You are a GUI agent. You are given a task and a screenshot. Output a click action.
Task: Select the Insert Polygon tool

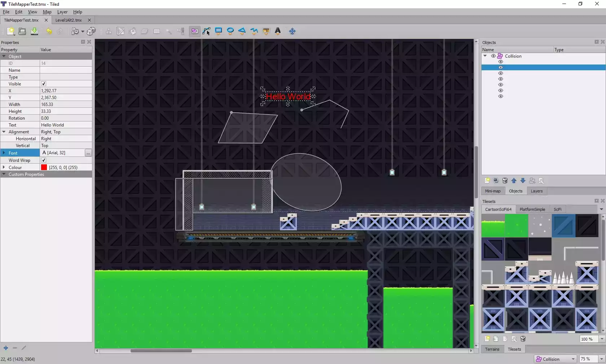[242, 31]
